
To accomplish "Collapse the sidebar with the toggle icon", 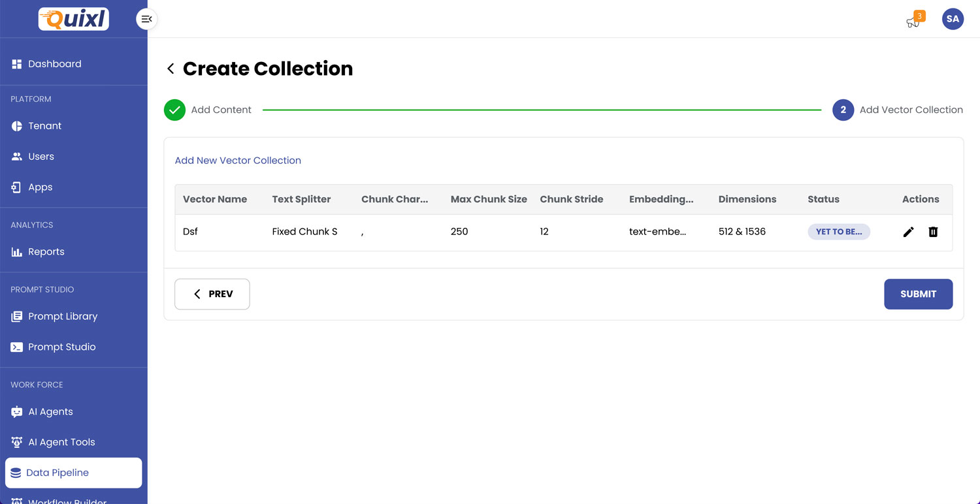I will coord(146,19).
